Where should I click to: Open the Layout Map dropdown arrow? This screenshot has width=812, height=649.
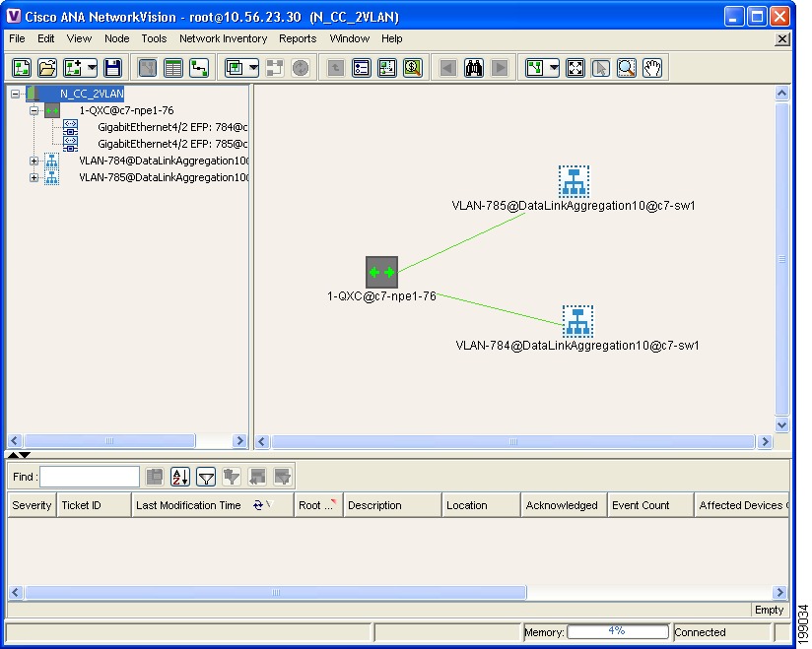click(x=554, y=68)
